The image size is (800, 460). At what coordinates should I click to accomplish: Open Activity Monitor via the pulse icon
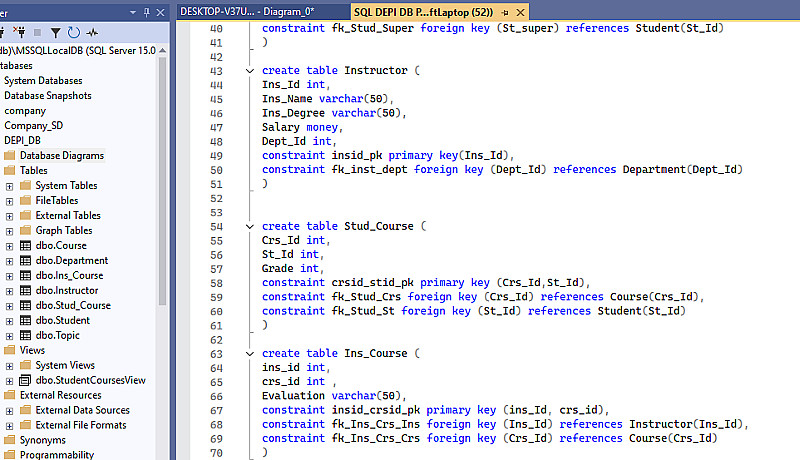pyautogui.click(x=92, y=33)
